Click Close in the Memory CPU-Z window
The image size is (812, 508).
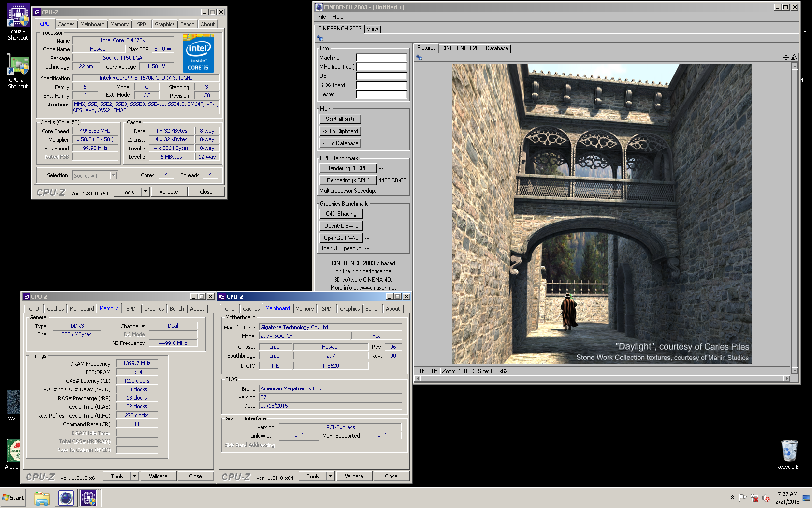click(195, 476)
